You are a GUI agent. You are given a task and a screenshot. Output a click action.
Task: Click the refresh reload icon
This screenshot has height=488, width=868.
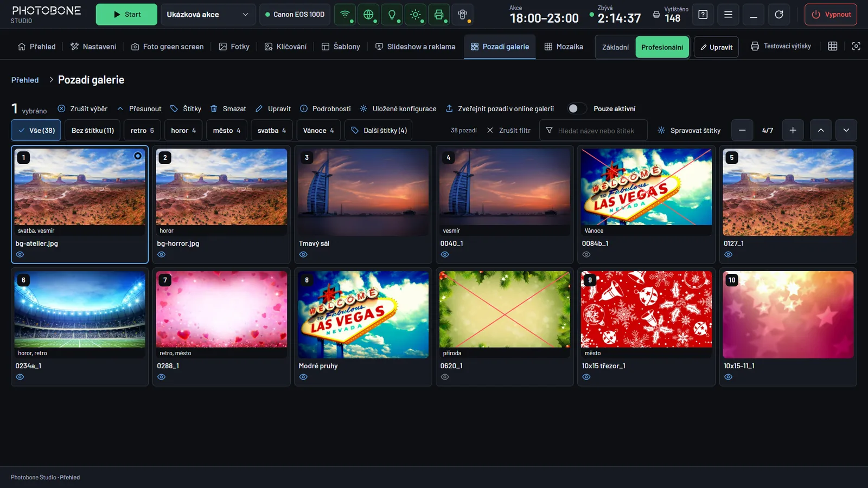click(779, 15)
